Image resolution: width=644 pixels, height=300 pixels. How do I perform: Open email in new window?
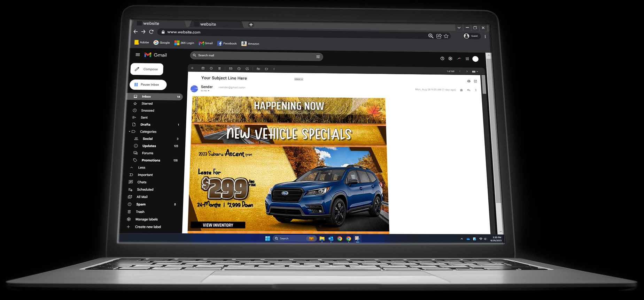pos(475,81)
